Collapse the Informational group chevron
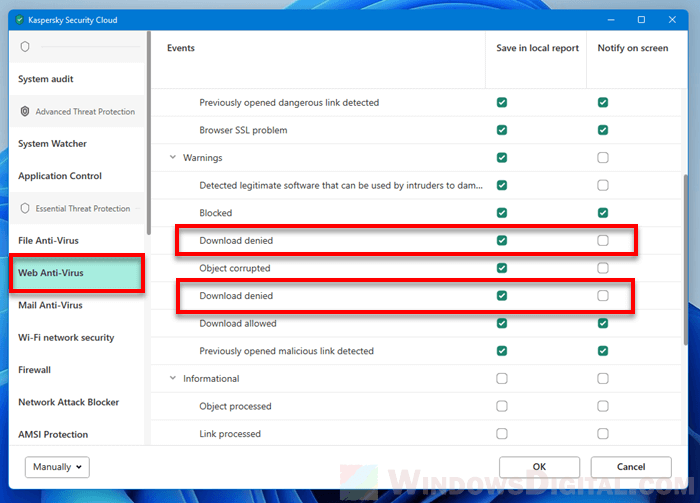This screenshot has height=503, width=700. 172,378
